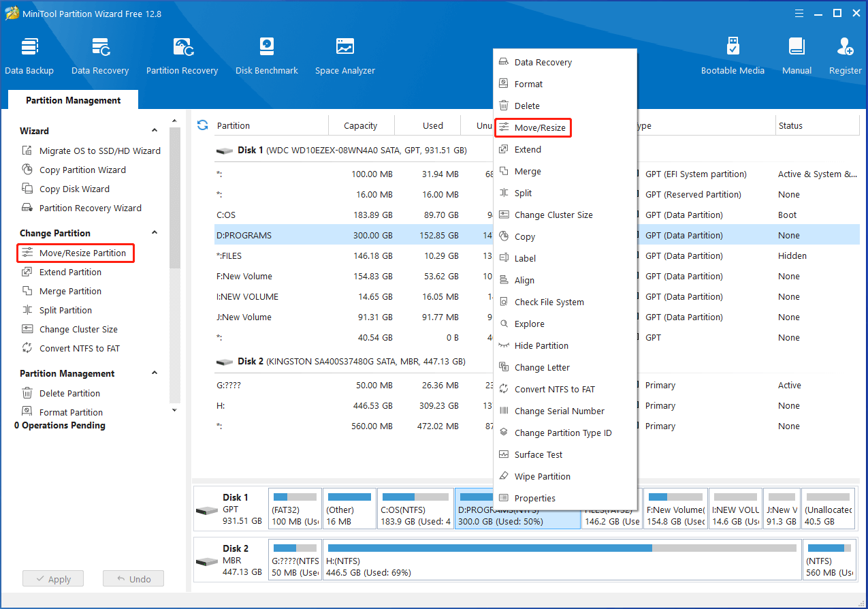Create Bootable Media
This screenshot has width=868, height=609.
pos(733,56)
